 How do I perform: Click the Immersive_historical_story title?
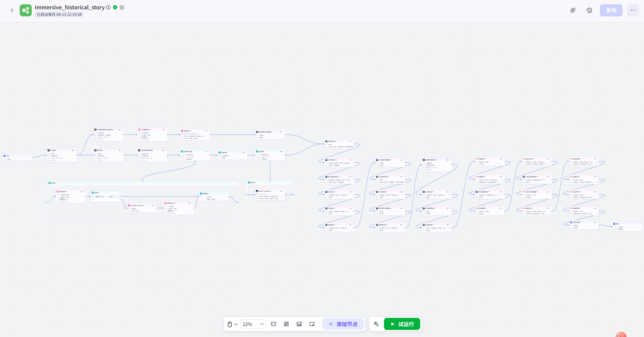pyautogui.click(x=70, y=7)
